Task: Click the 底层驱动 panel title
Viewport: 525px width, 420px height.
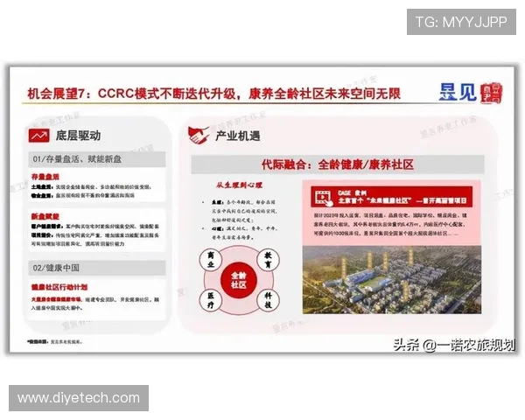Action: [79, 136]
